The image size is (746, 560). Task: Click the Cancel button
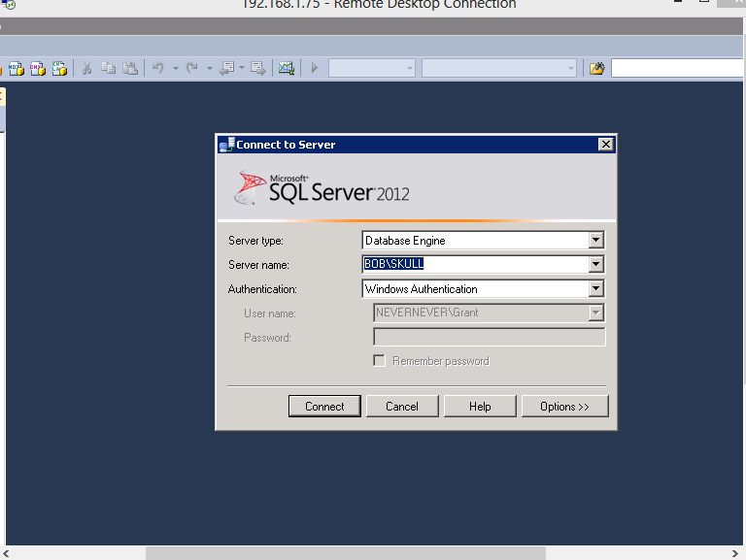point(402,407)
